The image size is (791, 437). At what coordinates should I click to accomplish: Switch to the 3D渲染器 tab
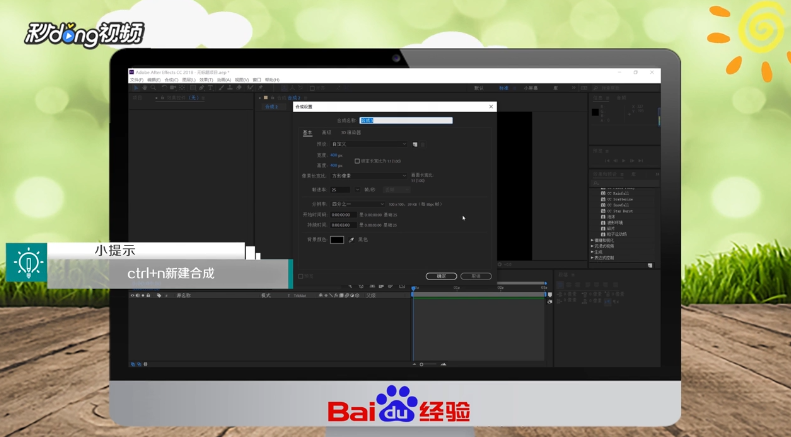351,132
